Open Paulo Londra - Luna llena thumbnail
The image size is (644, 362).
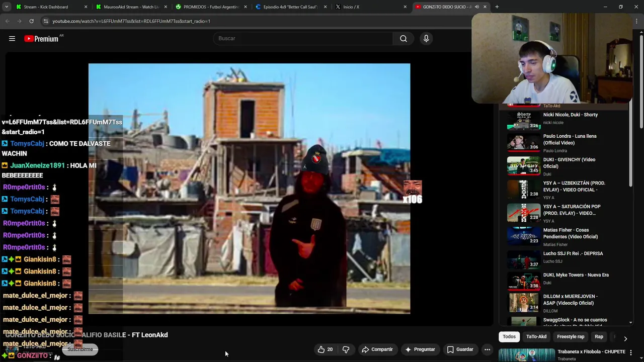523,142
